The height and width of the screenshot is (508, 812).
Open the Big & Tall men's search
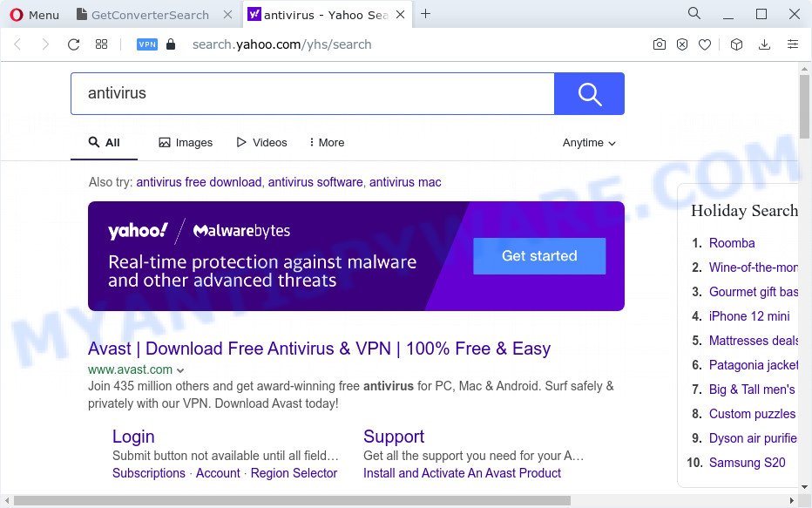pos(752,389)
